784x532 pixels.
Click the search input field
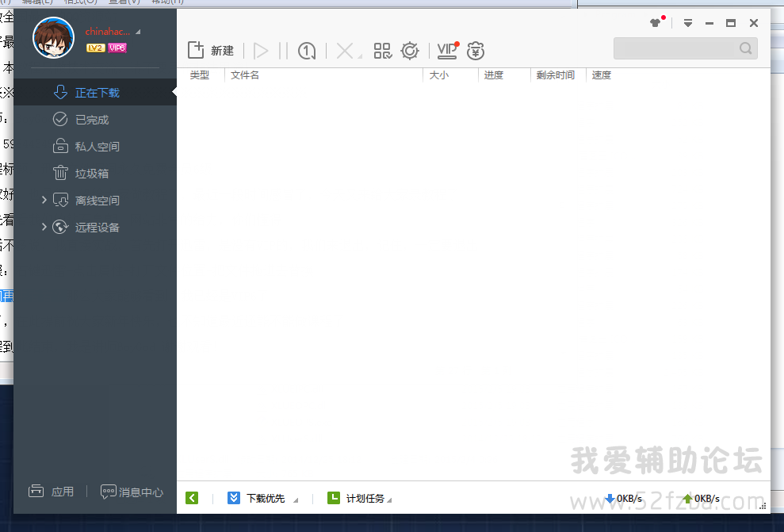pos(676,48)
